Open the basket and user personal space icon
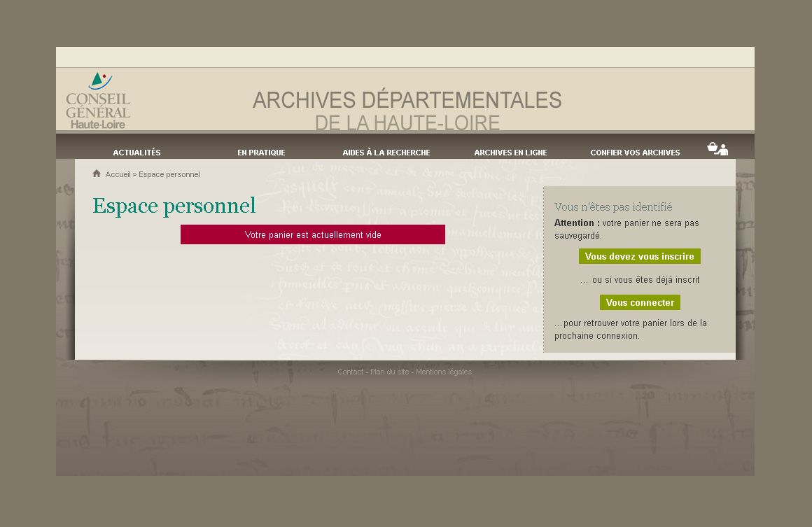 [717, 148]
